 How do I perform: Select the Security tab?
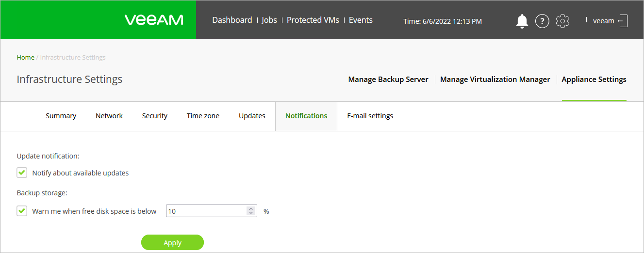[x=154, y=116]
